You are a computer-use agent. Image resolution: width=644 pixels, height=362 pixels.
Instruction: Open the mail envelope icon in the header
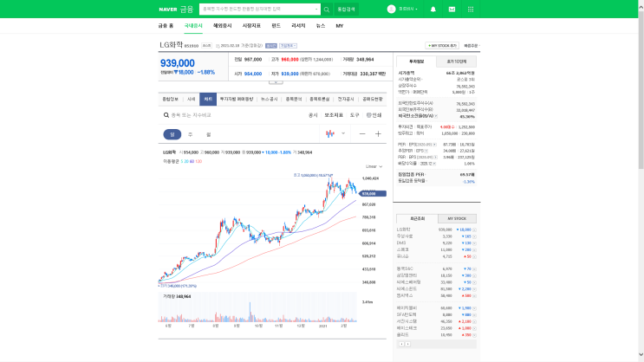[452, 9]
